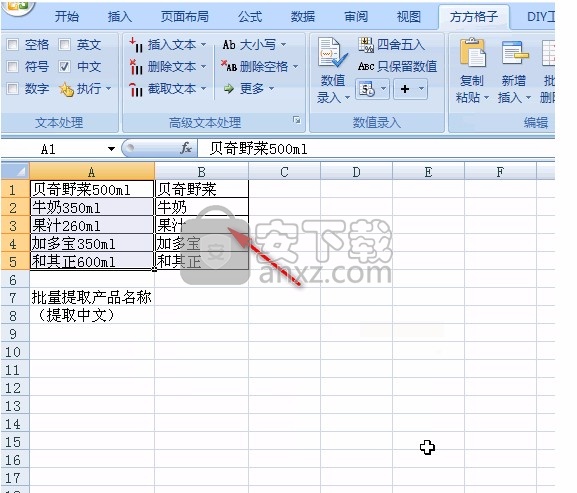
Task: Open the Name Box dropdown arrow
Action: click(x=111, y=149)
